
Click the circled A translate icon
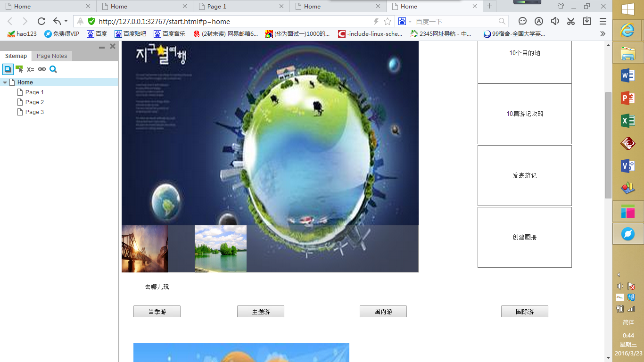point(539,21)
